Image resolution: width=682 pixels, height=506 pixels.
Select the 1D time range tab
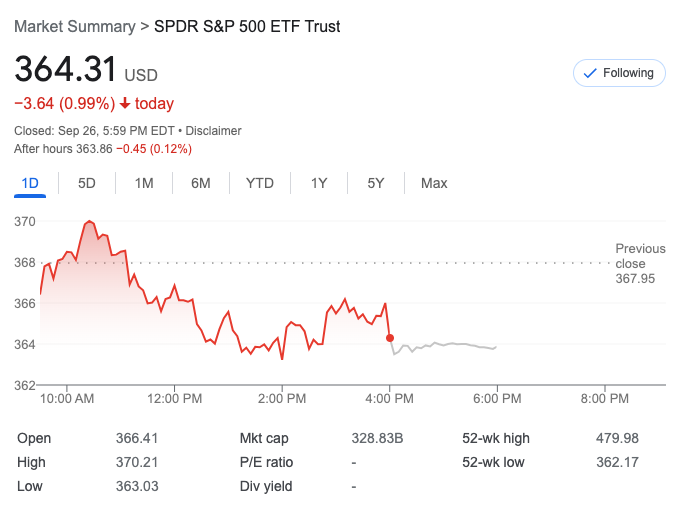(x=30, y=183)
